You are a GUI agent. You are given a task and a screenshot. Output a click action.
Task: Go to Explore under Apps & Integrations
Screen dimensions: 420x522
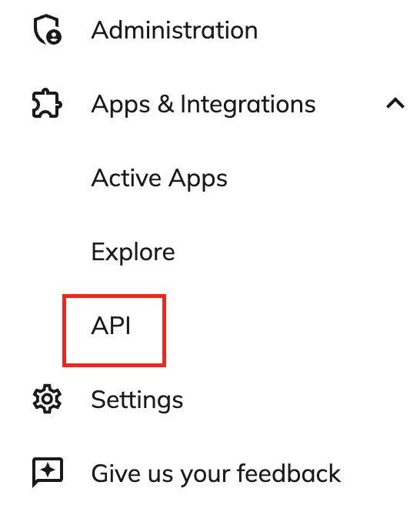tap(133, 253)
